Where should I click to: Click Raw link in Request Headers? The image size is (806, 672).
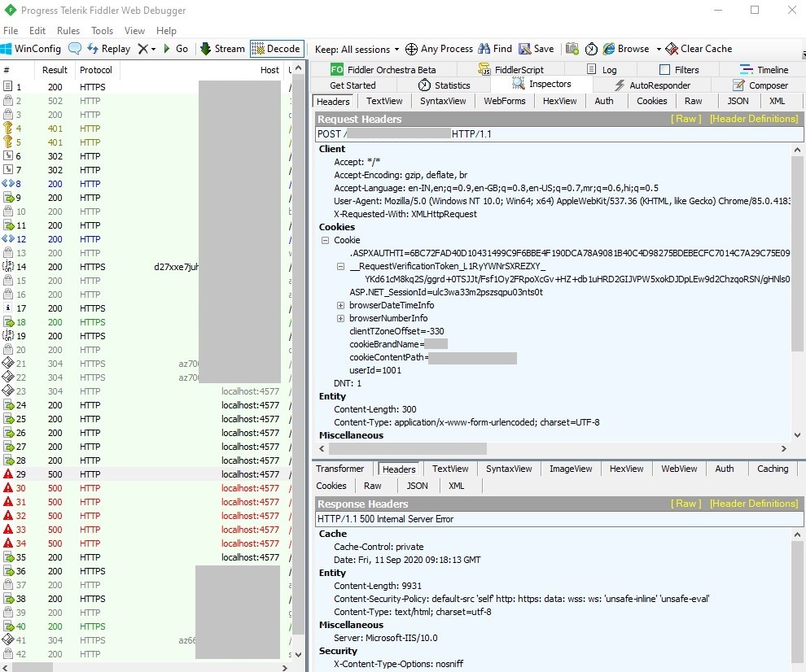(x=686, y=119)
